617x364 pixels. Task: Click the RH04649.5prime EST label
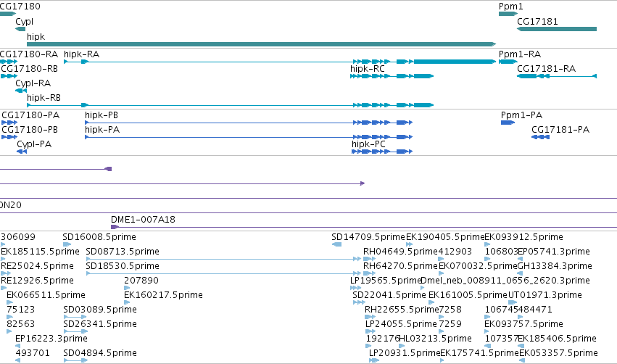click(x=400, y=252)
